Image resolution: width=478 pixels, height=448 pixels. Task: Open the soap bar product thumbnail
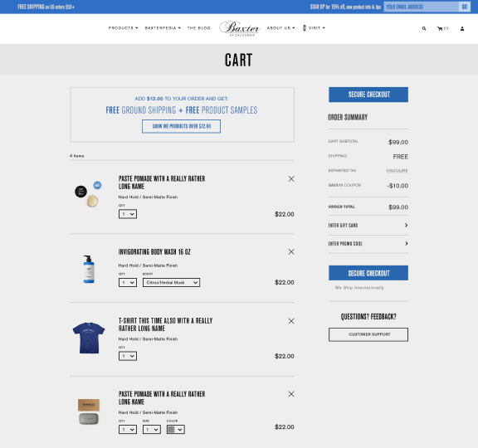(x=89, y=411)
